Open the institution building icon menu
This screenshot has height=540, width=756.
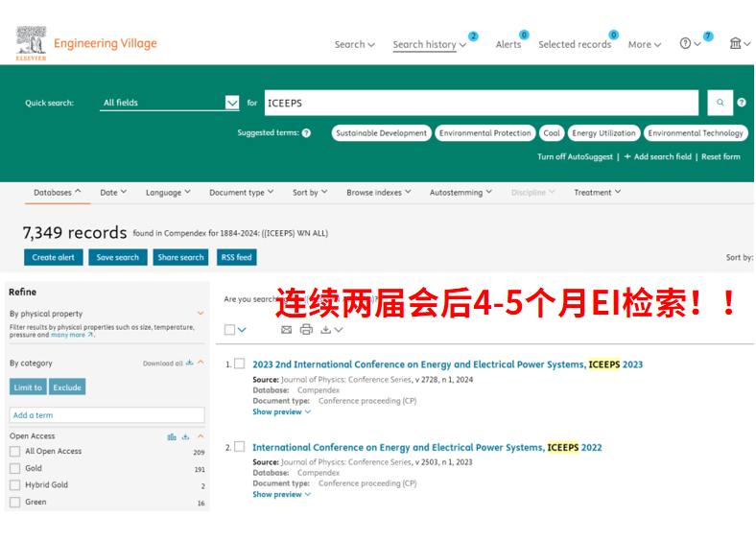pos(735,43)
